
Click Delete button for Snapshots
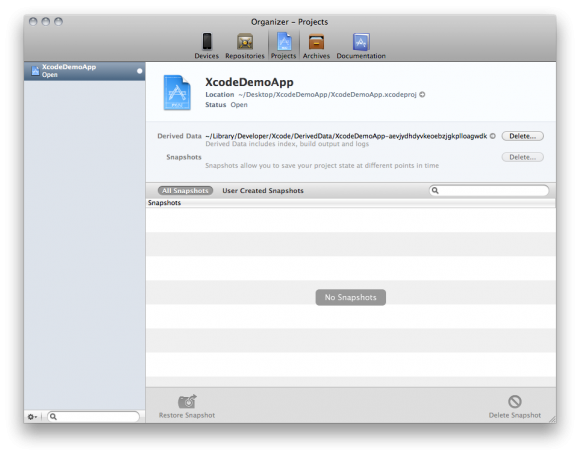[x=522, y=157]
